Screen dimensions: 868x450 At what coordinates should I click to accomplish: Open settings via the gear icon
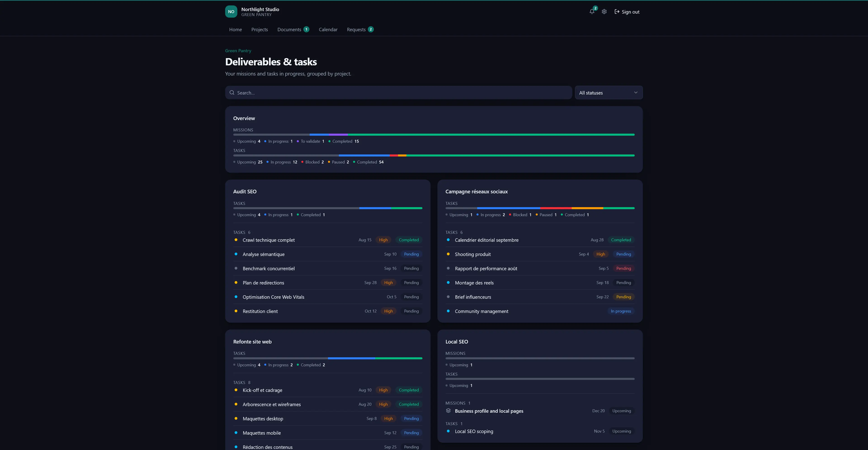point(604,12)
